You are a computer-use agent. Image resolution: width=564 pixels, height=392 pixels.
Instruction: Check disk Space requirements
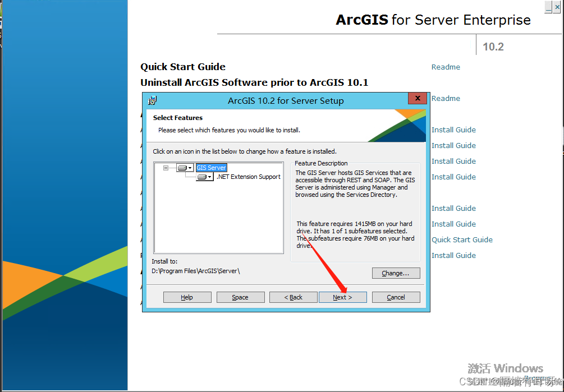(240, 297)
